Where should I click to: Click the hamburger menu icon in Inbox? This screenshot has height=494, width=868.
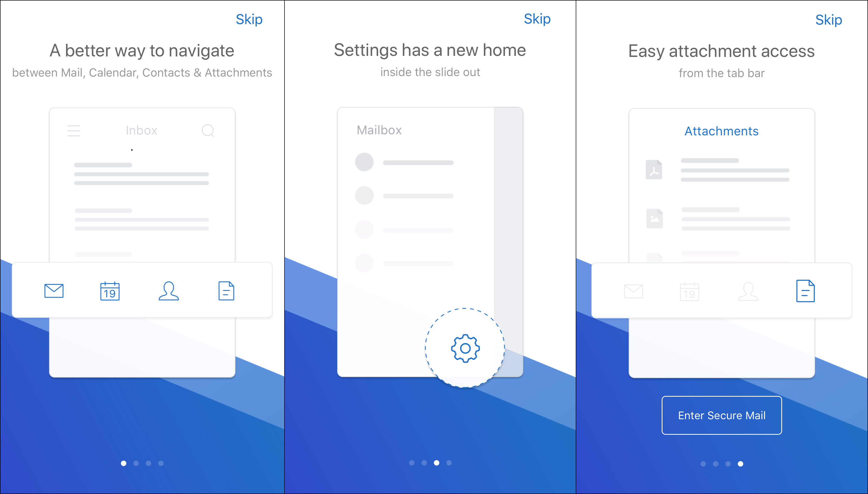(x=74, y=130)
